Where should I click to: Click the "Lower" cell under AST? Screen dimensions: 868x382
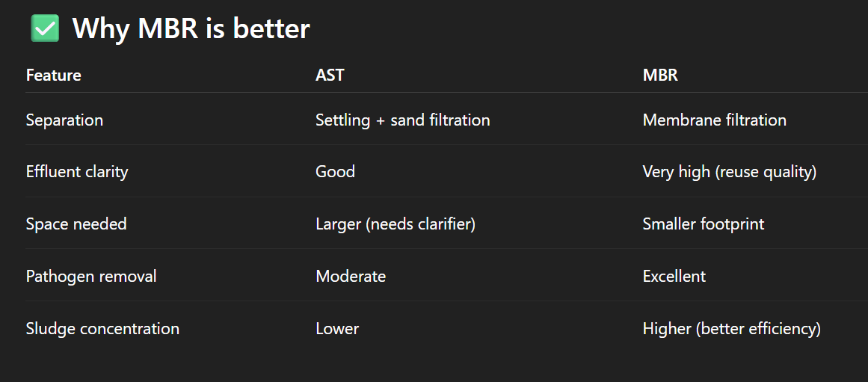coord(337,329)
